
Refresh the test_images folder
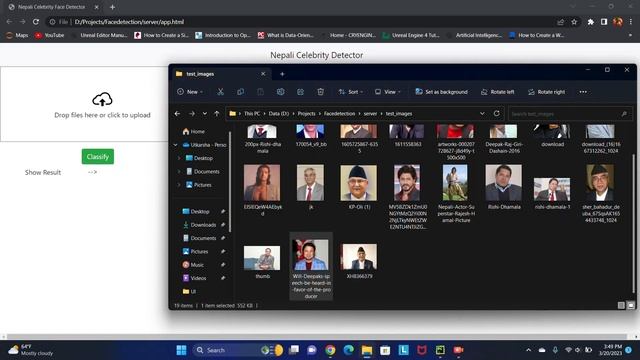496,113
